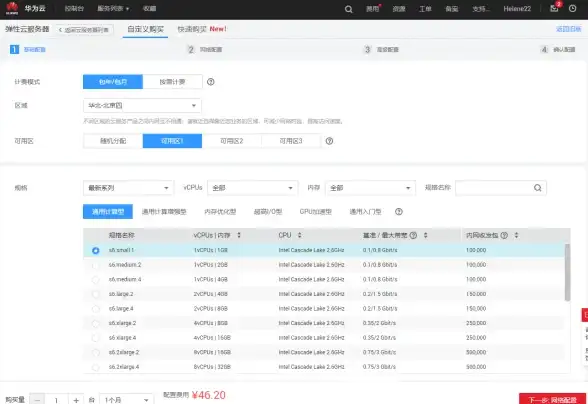Select 可用区2 availability zone
The image size is (588, 404).
pyautogui.click(x=232, y=141)
